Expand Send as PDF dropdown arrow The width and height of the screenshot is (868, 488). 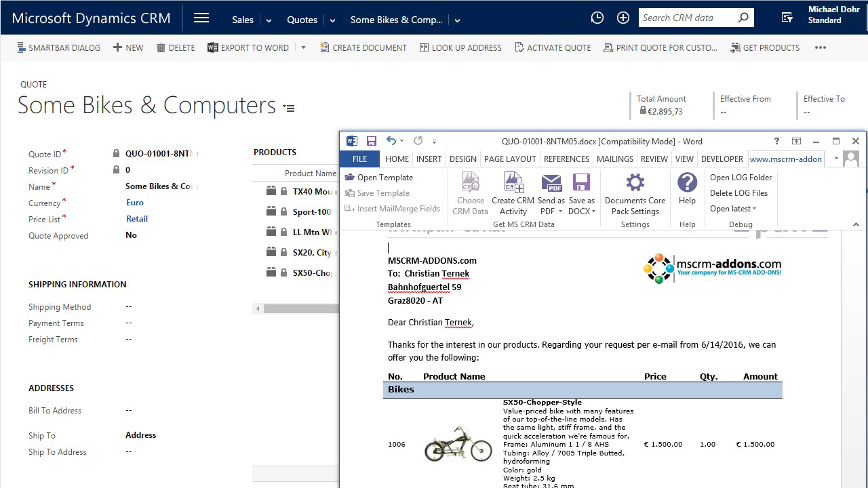[x=561, y=211]
